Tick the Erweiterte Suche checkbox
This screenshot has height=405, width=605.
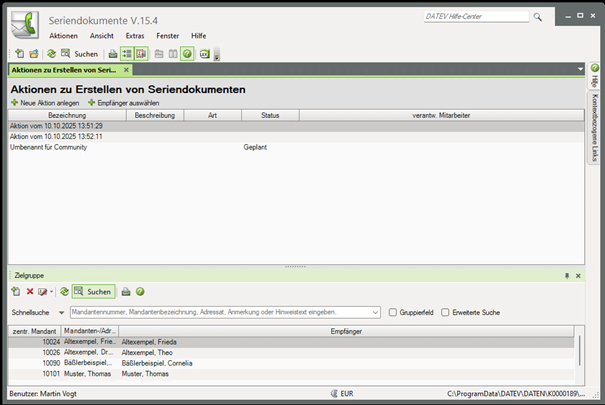pos(446,312)
